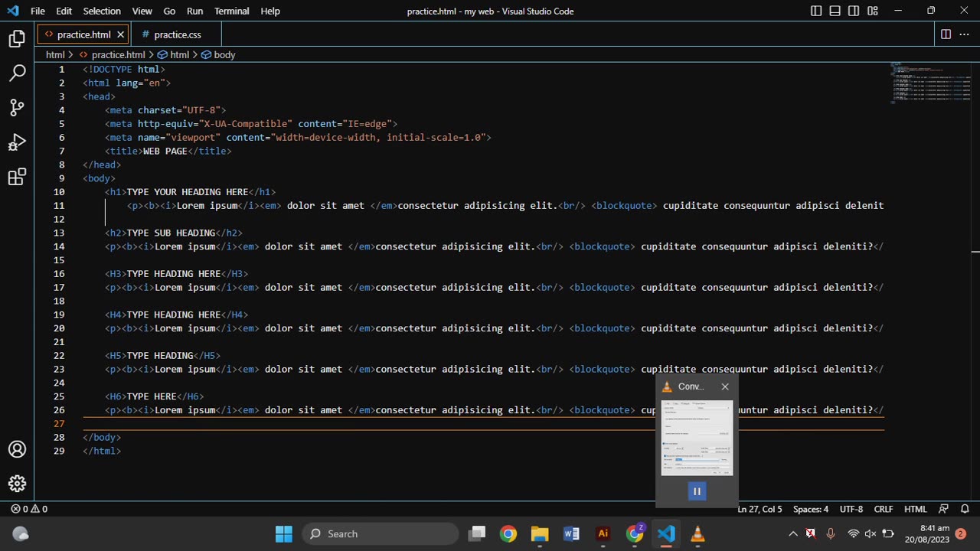
Task: Open Wi-Fi network settings in tray
Action: (x=853, y=533)
